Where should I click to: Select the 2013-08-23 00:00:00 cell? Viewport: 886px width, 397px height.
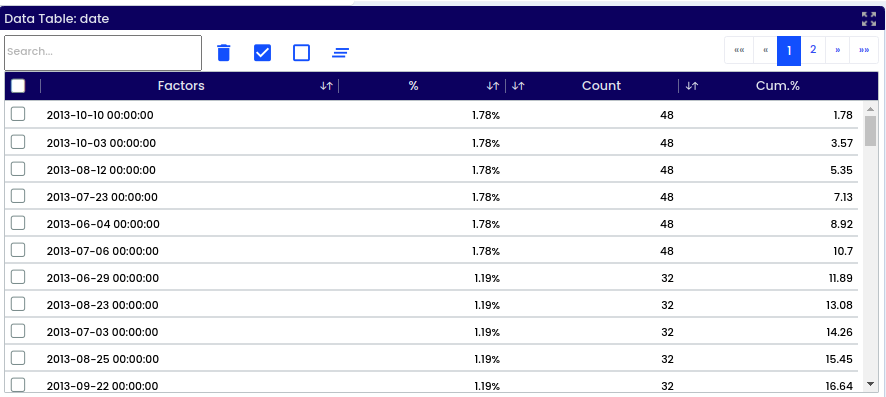102,305
